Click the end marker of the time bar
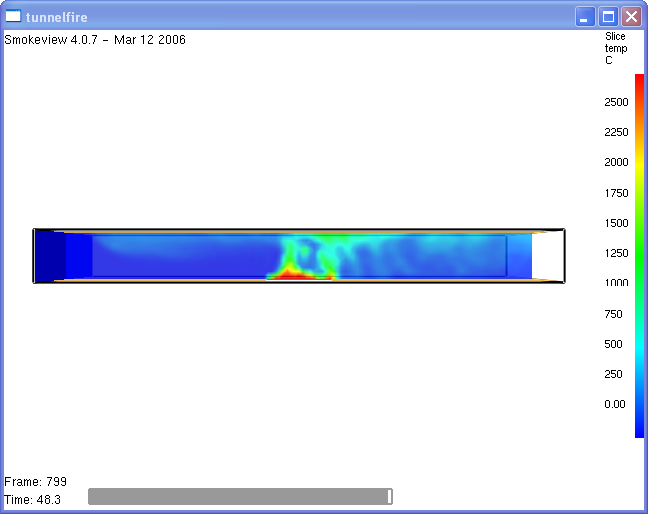The image size is (648, 514). tap(390, 497)
